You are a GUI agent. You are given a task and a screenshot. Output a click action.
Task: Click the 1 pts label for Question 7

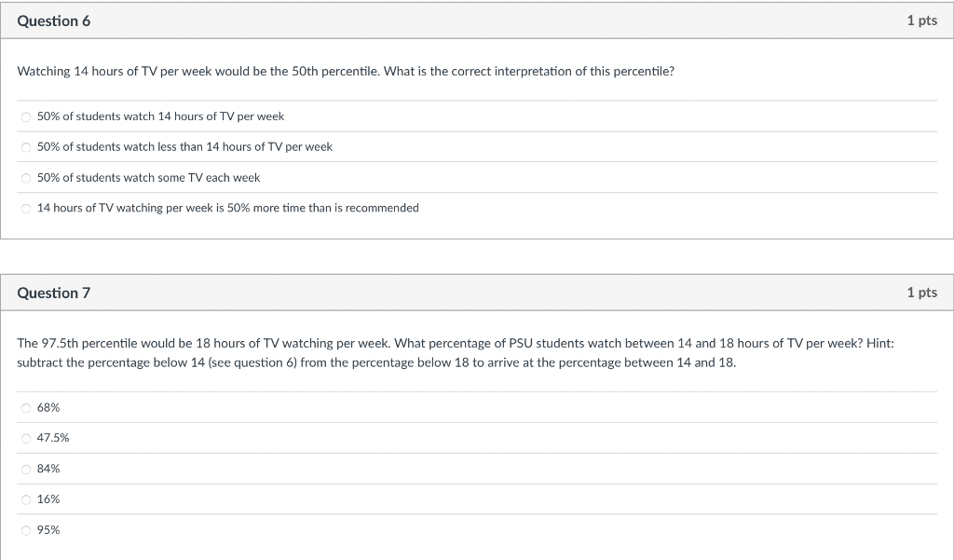[x=921, y=292]
